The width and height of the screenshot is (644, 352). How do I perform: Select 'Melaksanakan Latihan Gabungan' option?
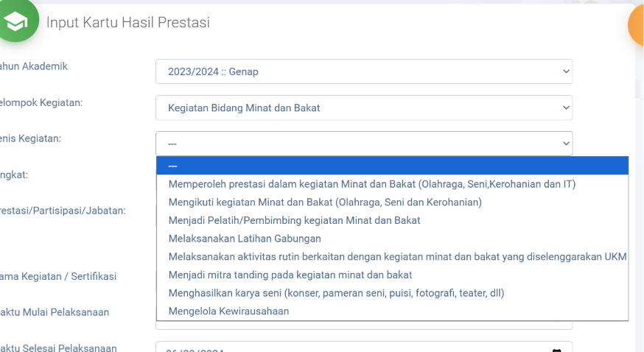[392, 239]
